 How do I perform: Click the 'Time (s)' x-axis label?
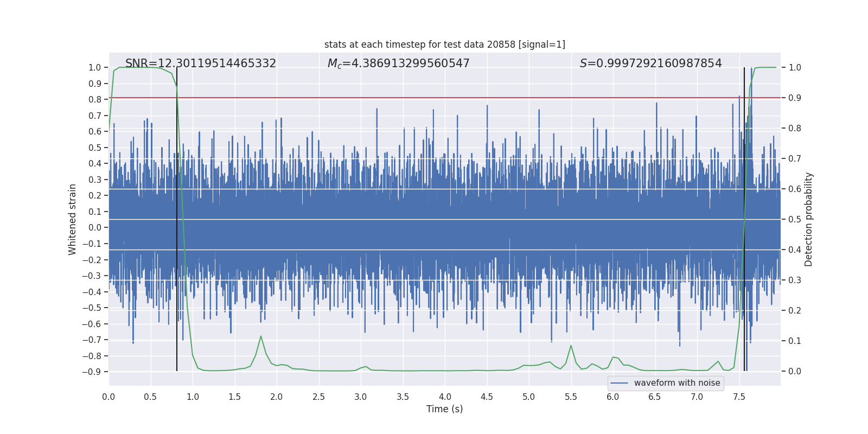[444, 409]
